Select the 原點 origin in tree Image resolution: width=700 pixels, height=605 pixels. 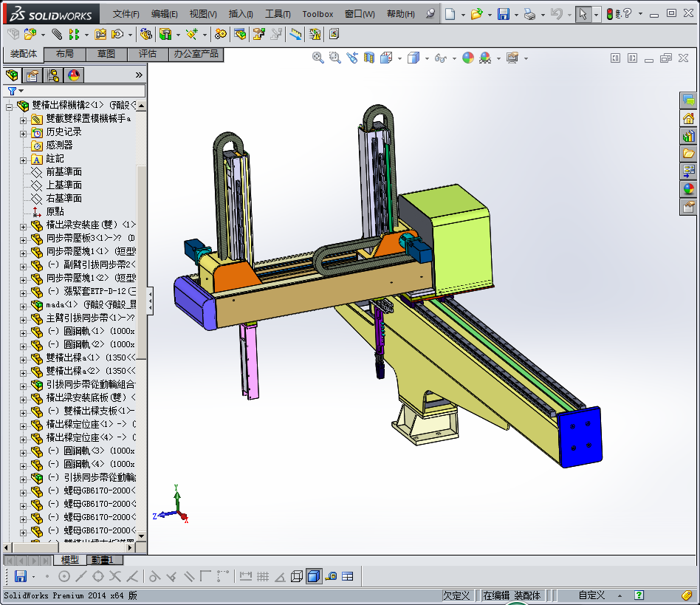[55, 211]
